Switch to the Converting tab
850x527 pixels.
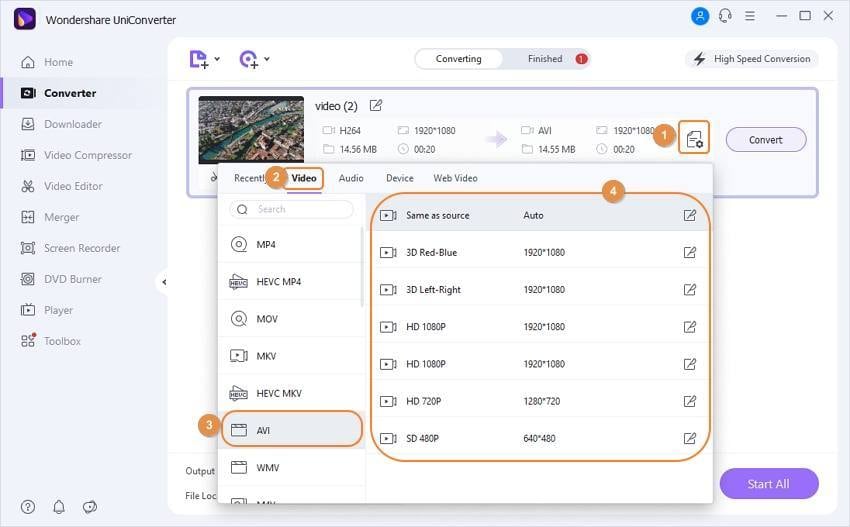coord(459,59)
